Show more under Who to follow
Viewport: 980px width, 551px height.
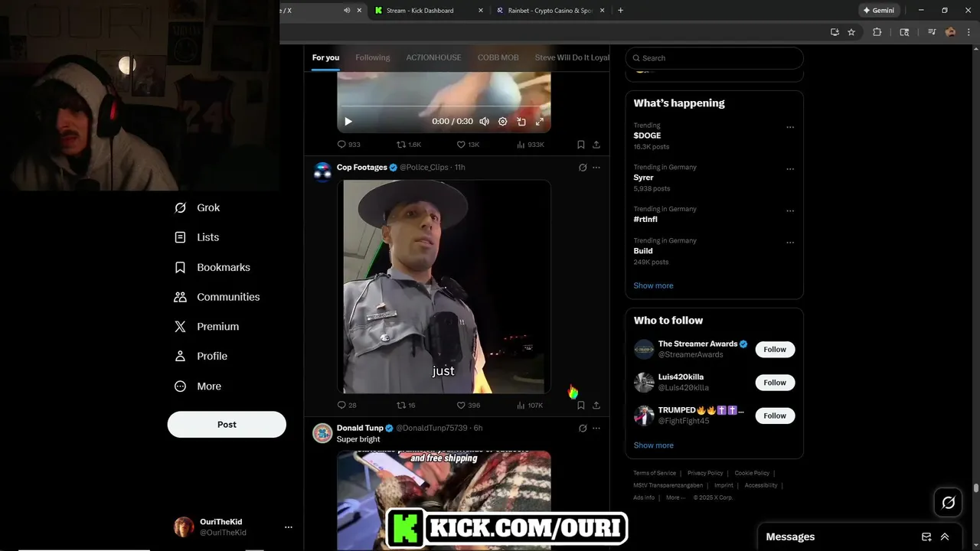[x=653, y=445]
